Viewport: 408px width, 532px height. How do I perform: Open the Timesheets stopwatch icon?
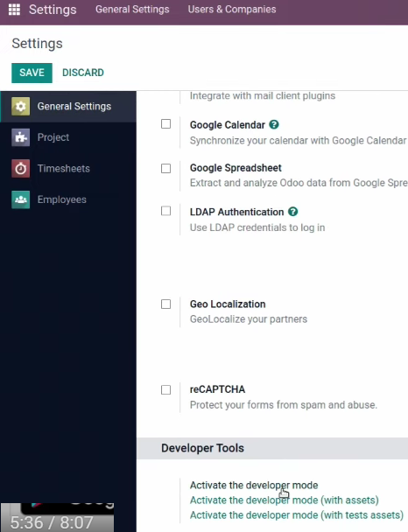point(21,169)
